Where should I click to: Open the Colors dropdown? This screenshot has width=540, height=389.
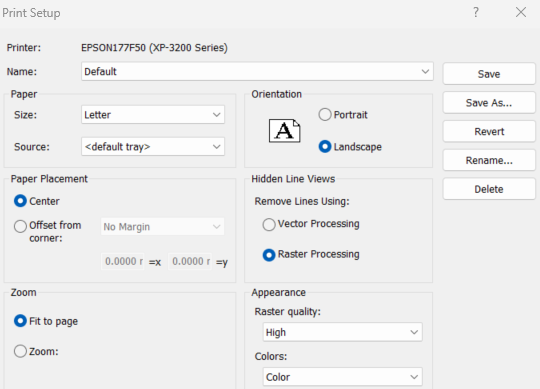[x=343, y=377]
